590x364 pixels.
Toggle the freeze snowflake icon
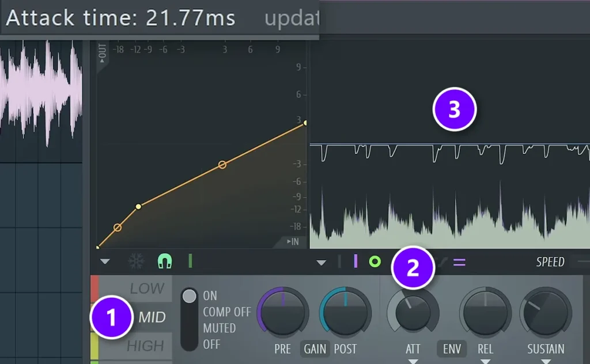click(x=136, y=261)
